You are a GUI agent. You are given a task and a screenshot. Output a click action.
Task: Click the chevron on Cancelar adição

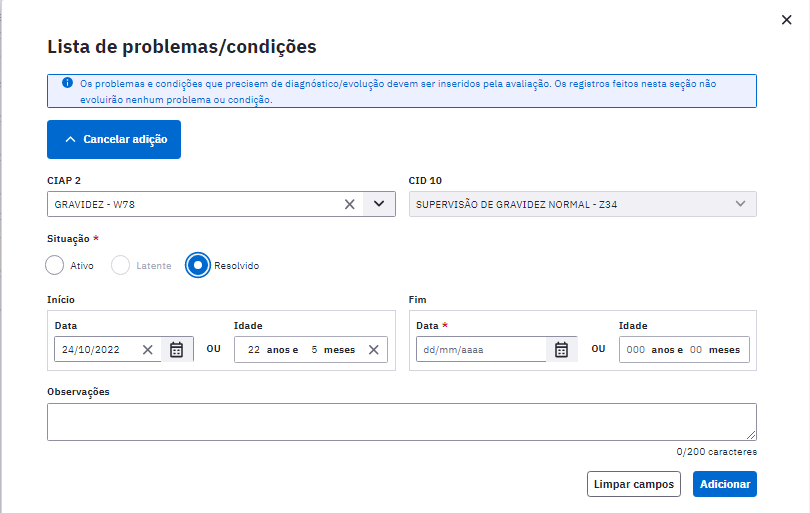click(x=71, y=139)
